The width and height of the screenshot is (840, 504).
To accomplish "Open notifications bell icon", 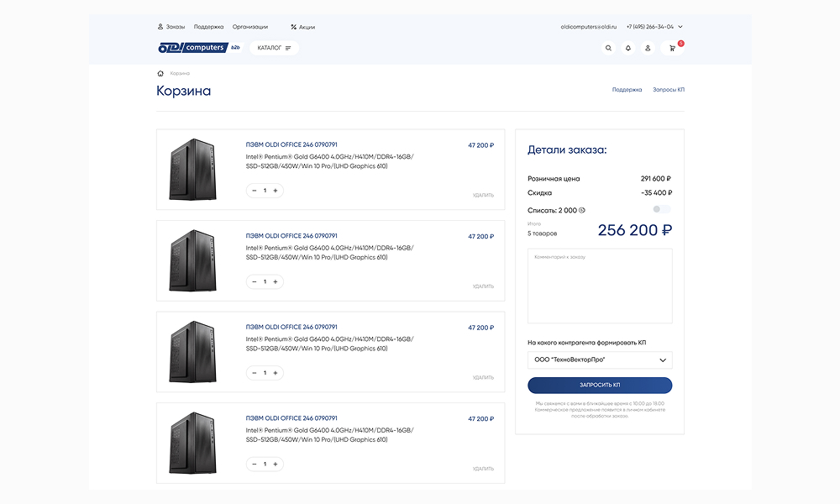I will click(x=628, y=48).
